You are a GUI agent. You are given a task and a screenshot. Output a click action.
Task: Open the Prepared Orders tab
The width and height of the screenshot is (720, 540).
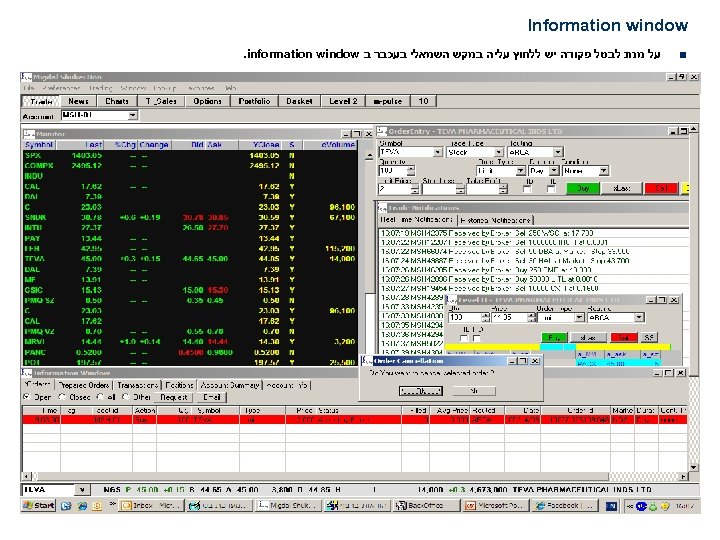point(84,385)
